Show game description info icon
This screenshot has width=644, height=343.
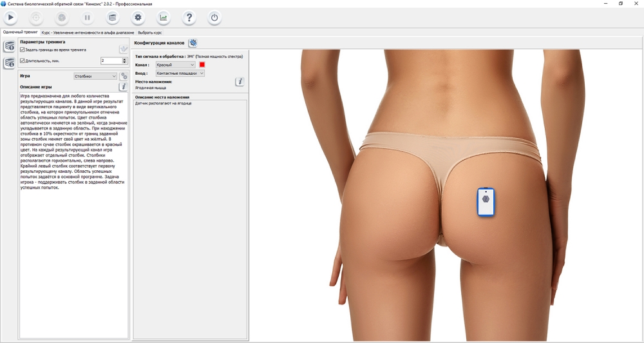(x=123, y=86)
